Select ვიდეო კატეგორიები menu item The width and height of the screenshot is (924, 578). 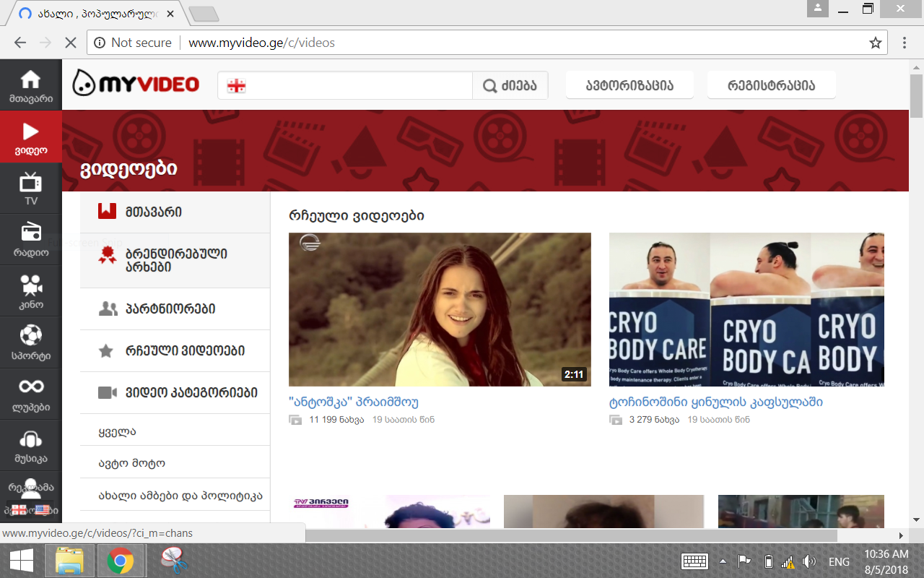[175, 393]
